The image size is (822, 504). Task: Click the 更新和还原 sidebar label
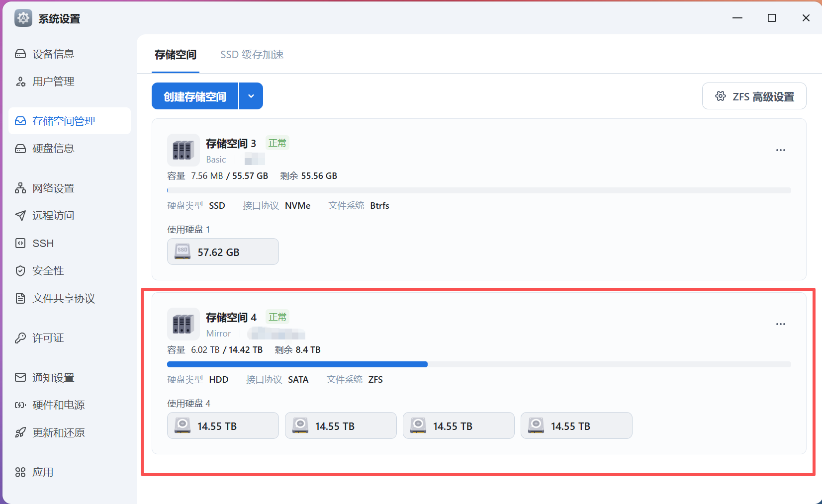(x=59, y=432)
